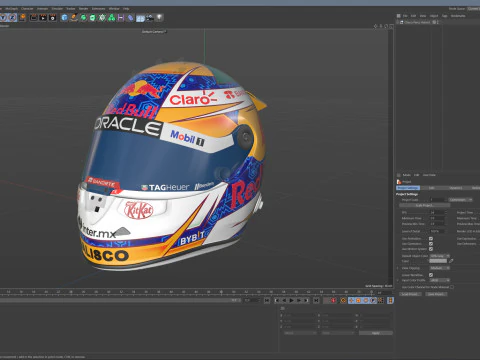
Task: Click the viewport toggle active view icon
Action: 391,26
